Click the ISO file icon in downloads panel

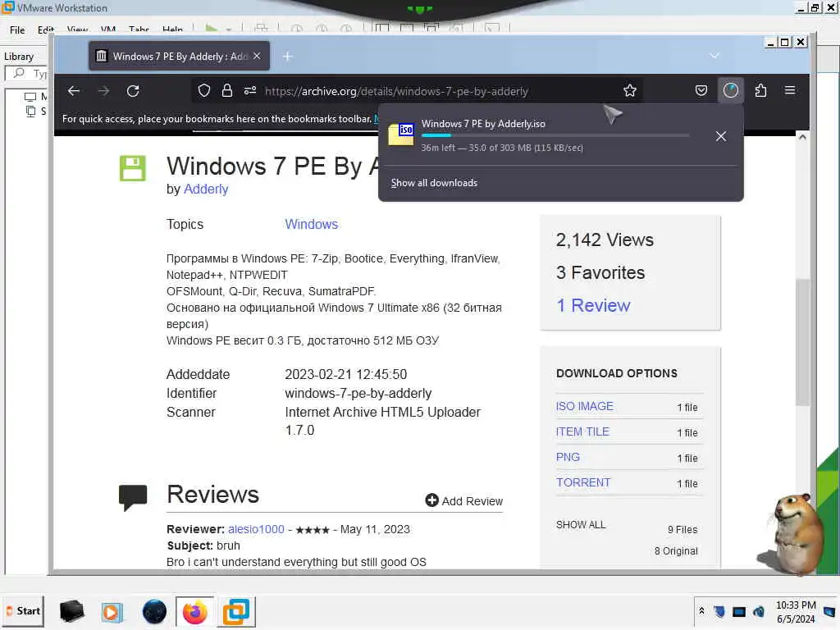[401, 134]
